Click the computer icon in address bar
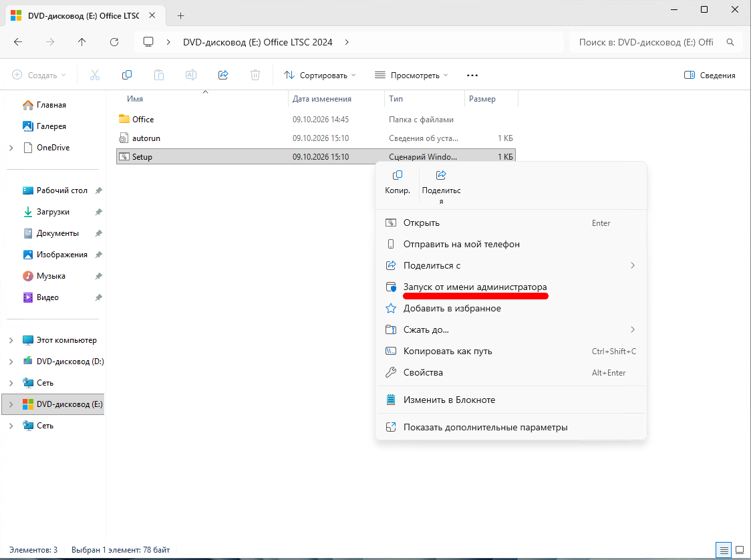 click(148, 42)
